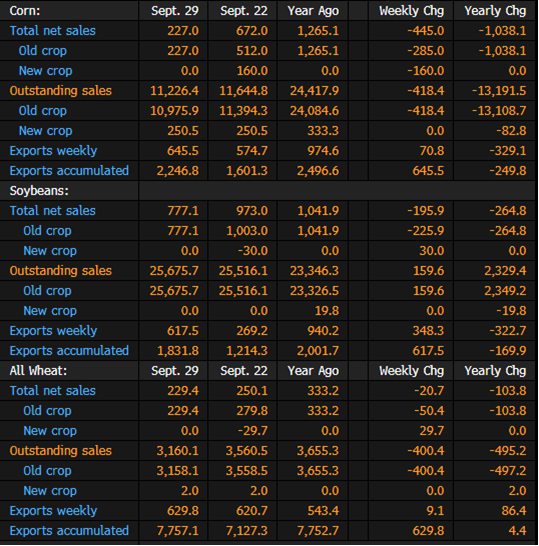Click Yearly Chg header in All Wheat section
The height and width of the screenshot is (546, 539).
(x=495, y=370)
